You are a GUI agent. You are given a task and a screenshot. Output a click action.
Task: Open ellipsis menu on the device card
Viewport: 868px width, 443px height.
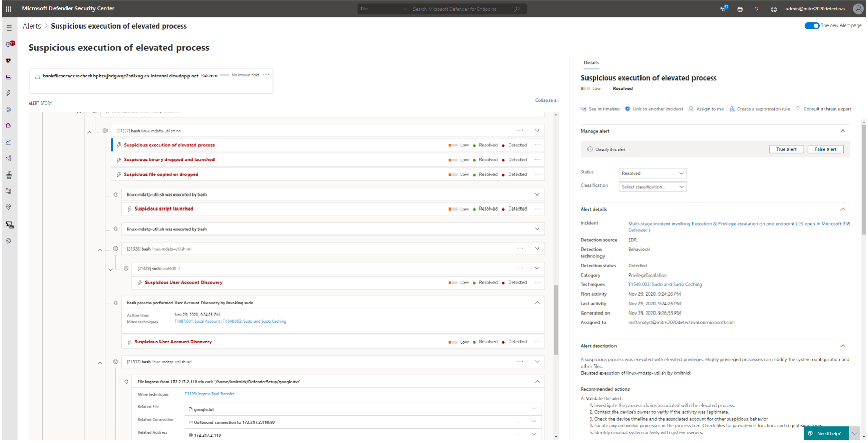click(x=266, y=75)
